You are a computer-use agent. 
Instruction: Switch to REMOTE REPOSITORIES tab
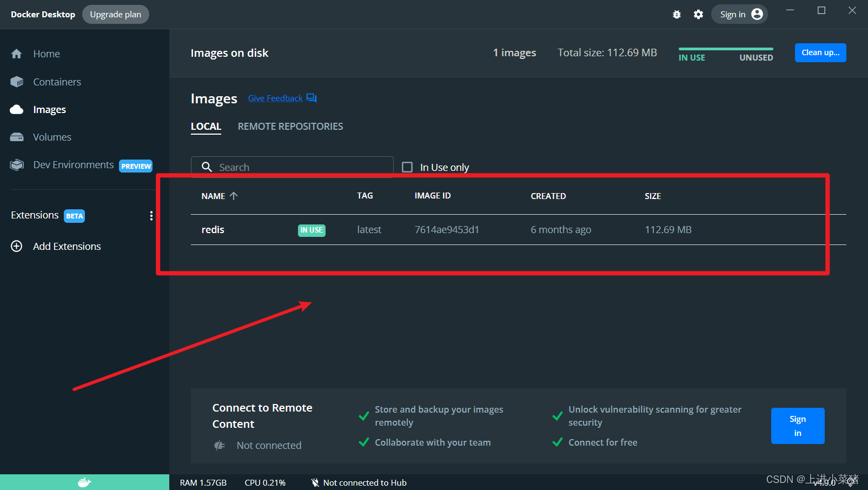[290, 127]
